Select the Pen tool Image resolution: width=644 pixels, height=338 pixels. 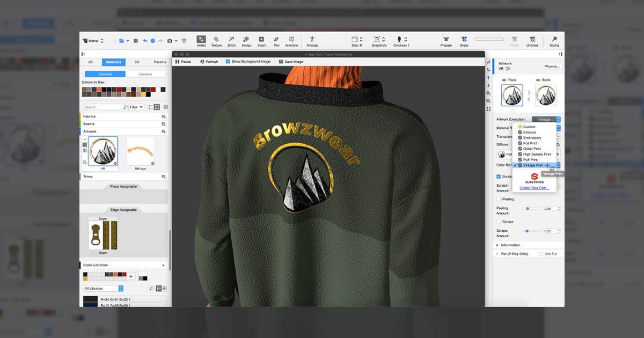pos(276,41)
